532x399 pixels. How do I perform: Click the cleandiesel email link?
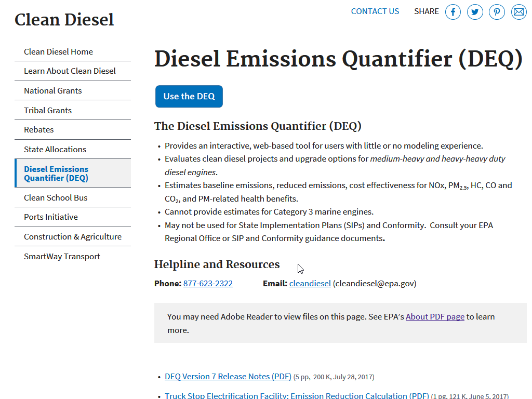310,284
